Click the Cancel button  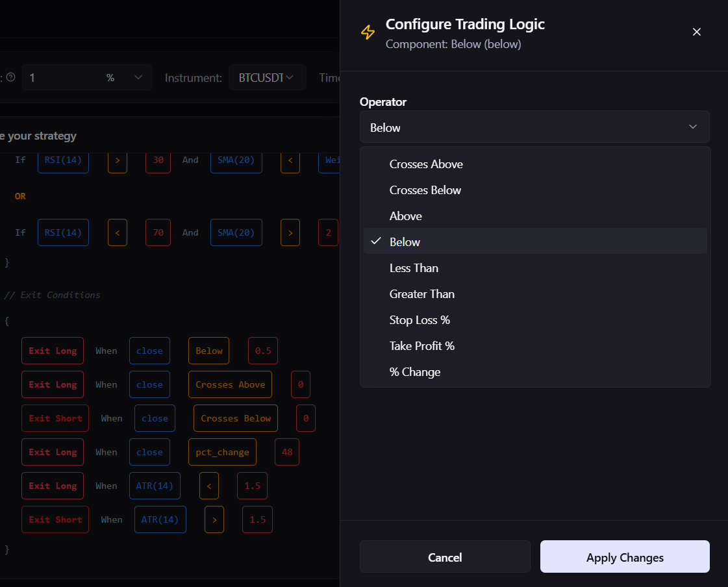click(x=445, y=557)
